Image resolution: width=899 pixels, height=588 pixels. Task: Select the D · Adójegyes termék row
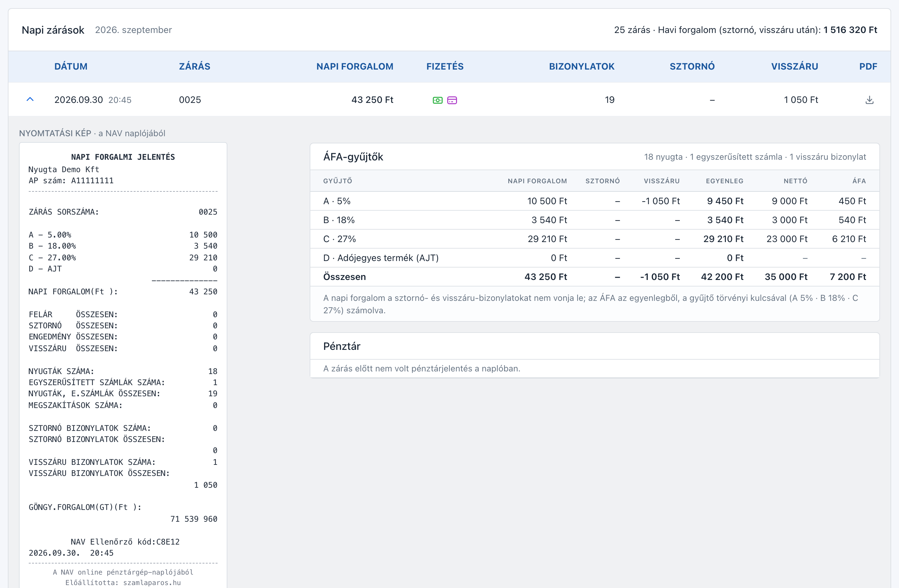point(595,257)
